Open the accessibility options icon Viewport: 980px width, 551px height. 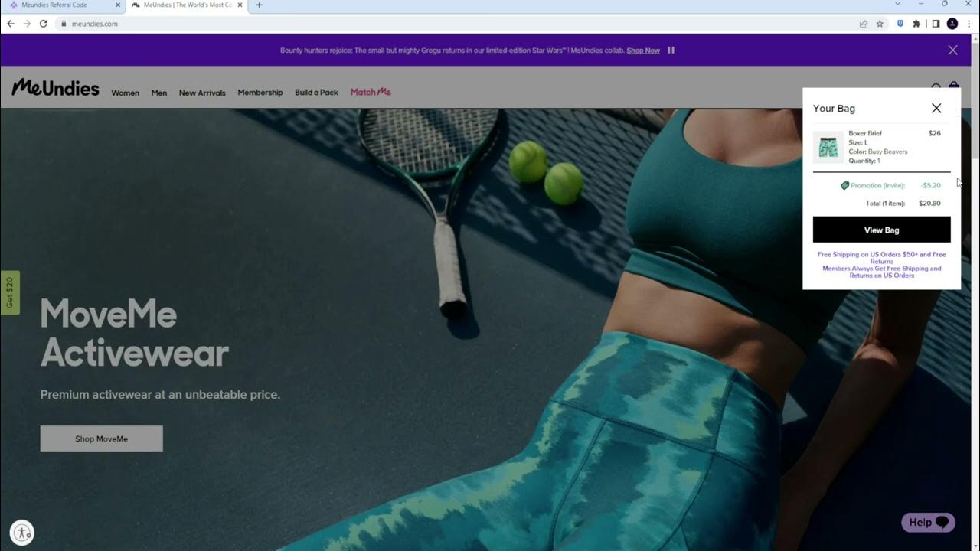(x=22, y=533)
